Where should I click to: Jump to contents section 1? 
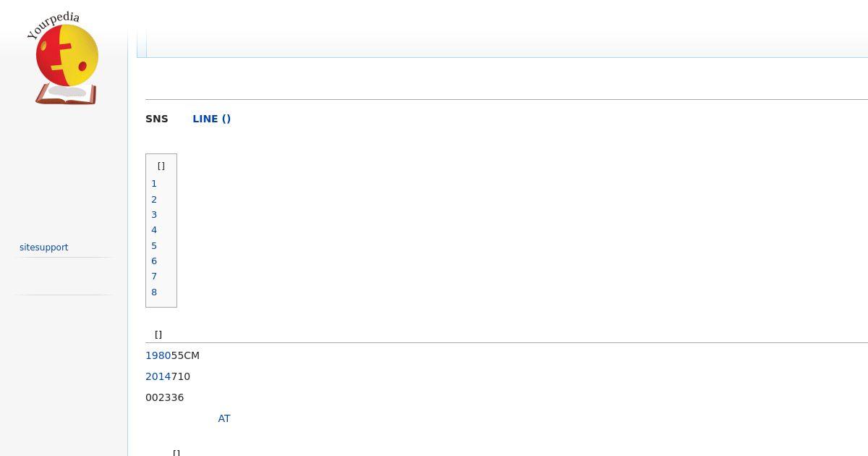[154, 184]
